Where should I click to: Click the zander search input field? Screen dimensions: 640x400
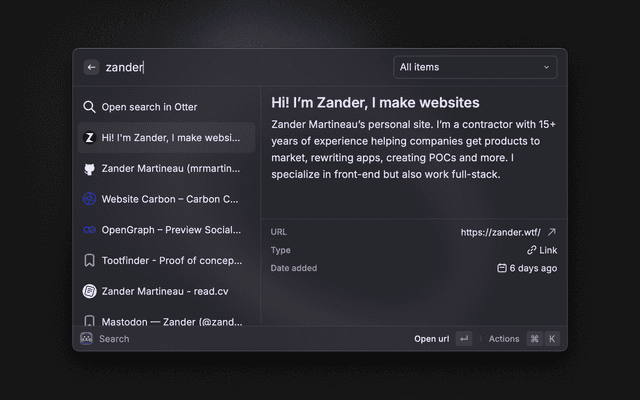(240, 67)
